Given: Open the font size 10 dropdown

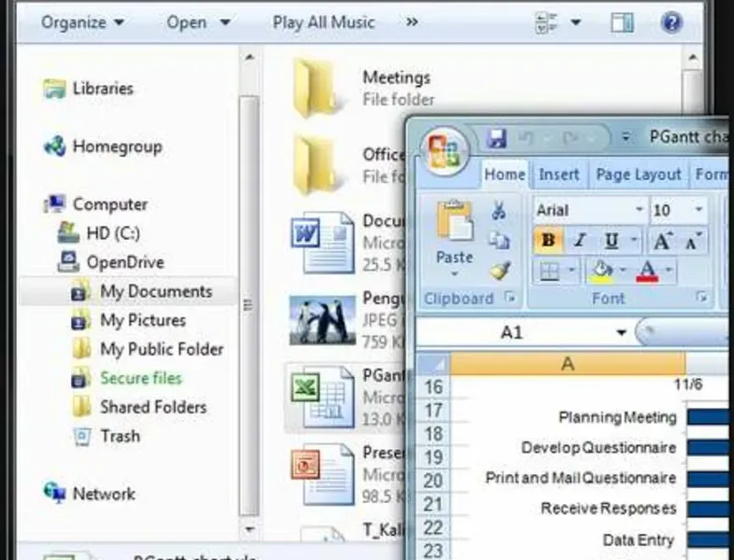Looking at the screenshot, I should click(699, 209).
